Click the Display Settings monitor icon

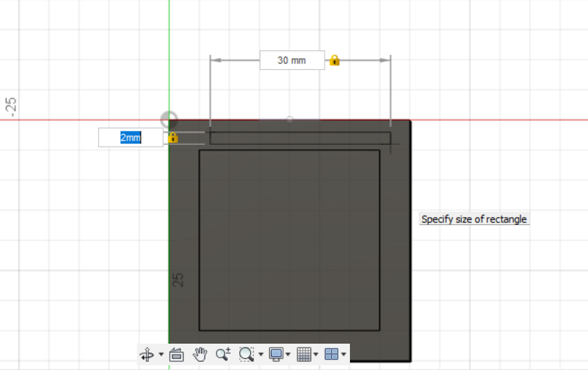276,354
